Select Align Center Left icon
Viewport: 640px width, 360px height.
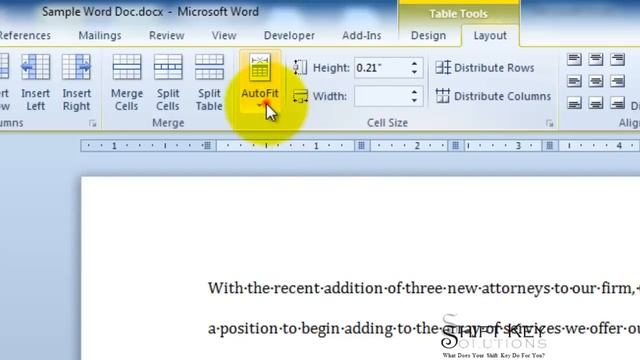coord(574,81)
